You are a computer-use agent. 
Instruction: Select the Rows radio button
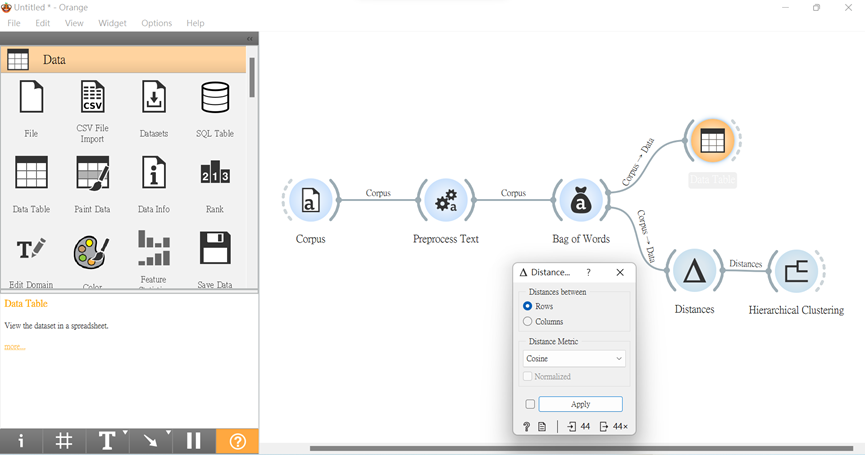point(527,306)
